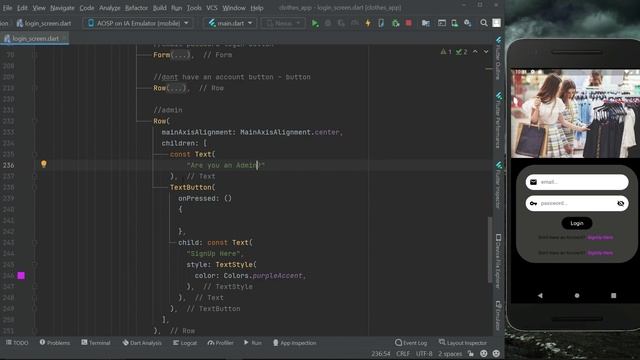Open the App Inspection tool window
The width and height of the screenshot is (640, 360).
(294, 343)
